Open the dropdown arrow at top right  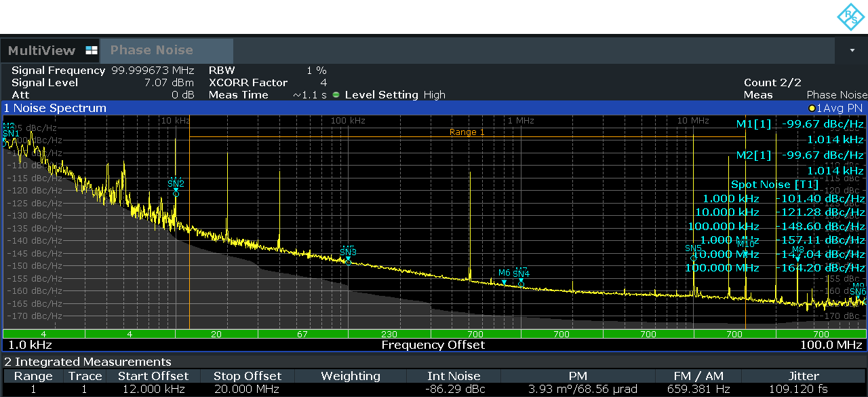pyautogui.click(x=851, y=50)
